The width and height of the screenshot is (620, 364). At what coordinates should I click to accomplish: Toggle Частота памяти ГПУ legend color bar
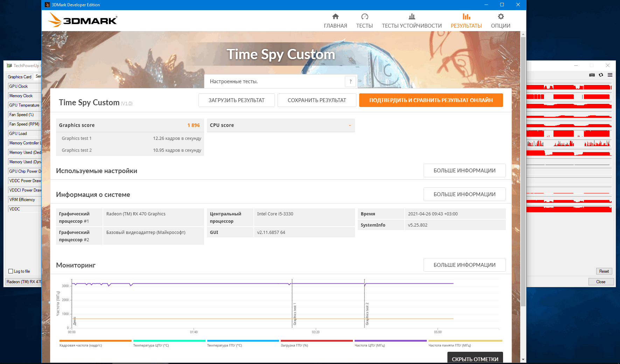point(465,341)
